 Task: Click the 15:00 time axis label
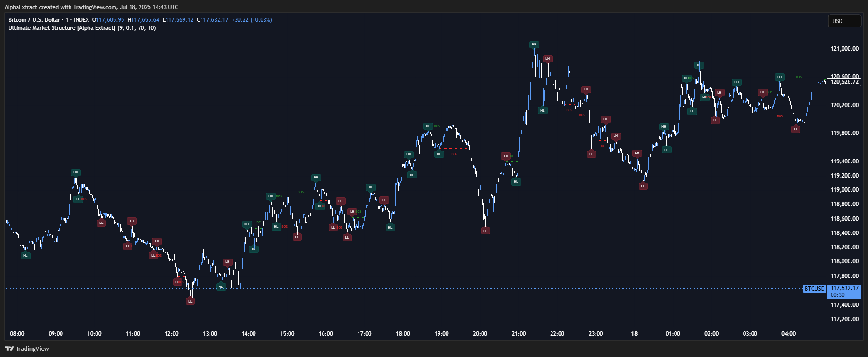click(x=287, y=334)
